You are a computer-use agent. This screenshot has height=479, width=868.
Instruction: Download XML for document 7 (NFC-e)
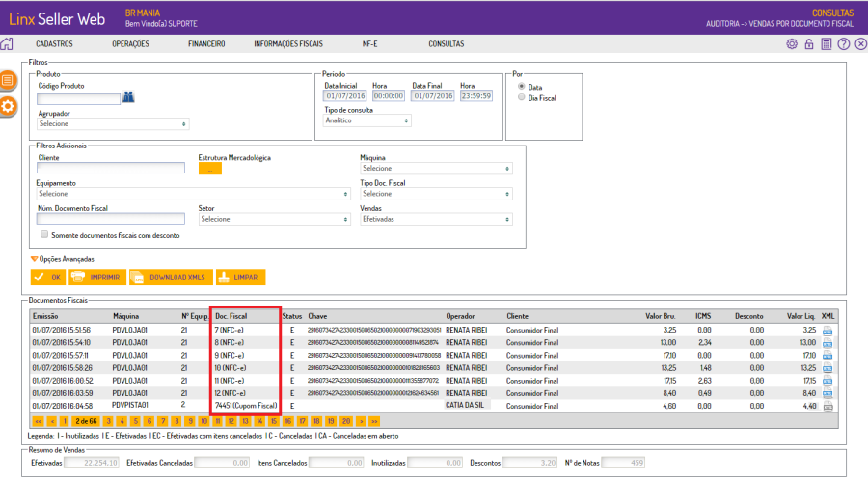tap(827, 331)
